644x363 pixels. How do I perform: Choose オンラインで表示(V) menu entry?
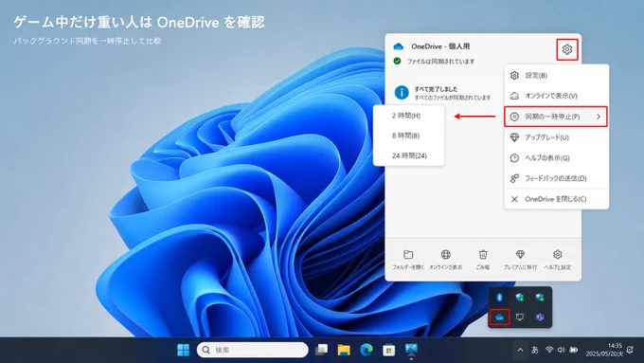coord(557,96)
